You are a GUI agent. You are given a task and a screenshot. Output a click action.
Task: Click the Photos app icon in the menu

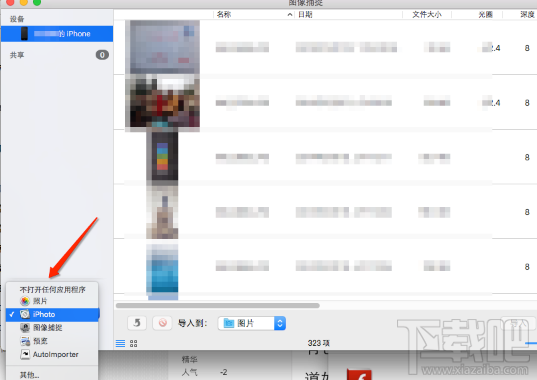(x=25, y=301)
